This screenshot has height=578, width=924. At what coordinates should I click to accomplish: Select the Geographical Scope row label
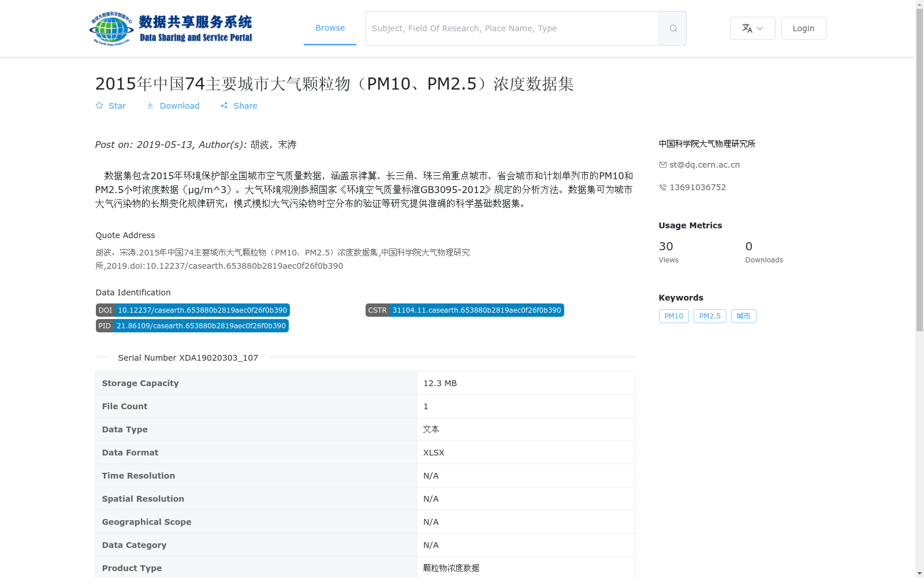click(147, 522)
